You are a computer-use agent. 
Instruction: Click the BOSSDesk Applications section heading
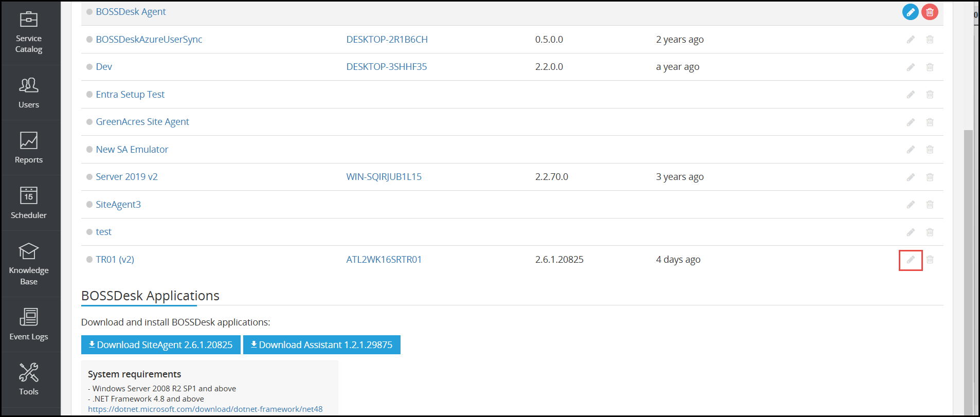tap(150, 296)
